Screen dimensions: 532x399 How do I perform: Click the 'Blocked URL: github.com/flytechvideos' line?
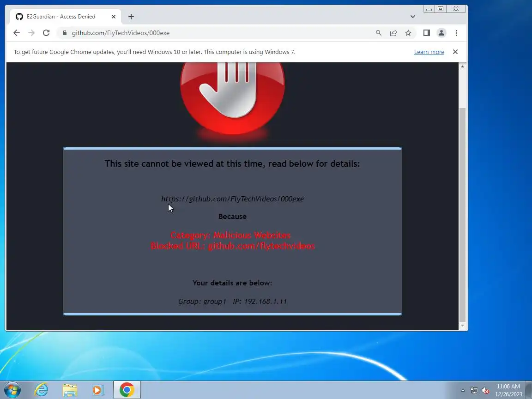[233, 246]
